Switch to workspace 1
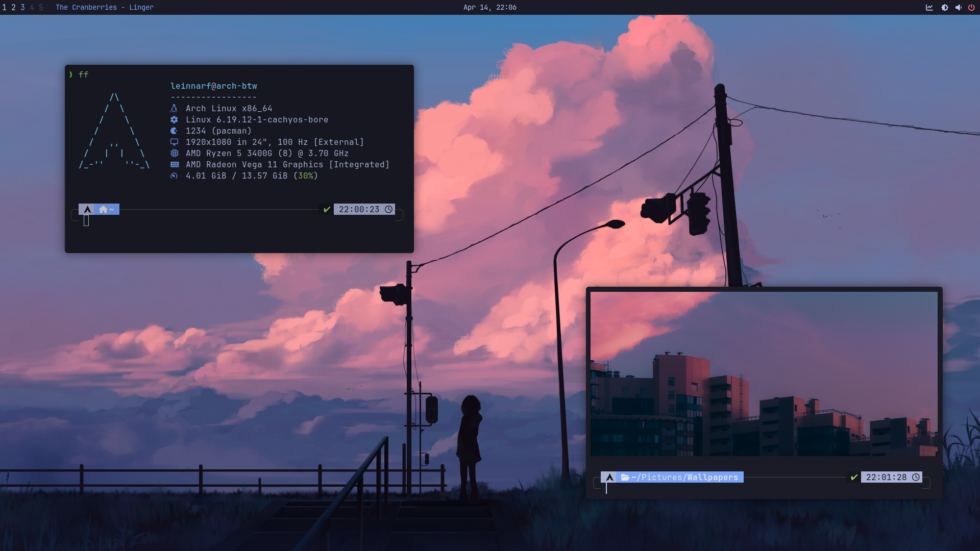 tap(5, 7)
